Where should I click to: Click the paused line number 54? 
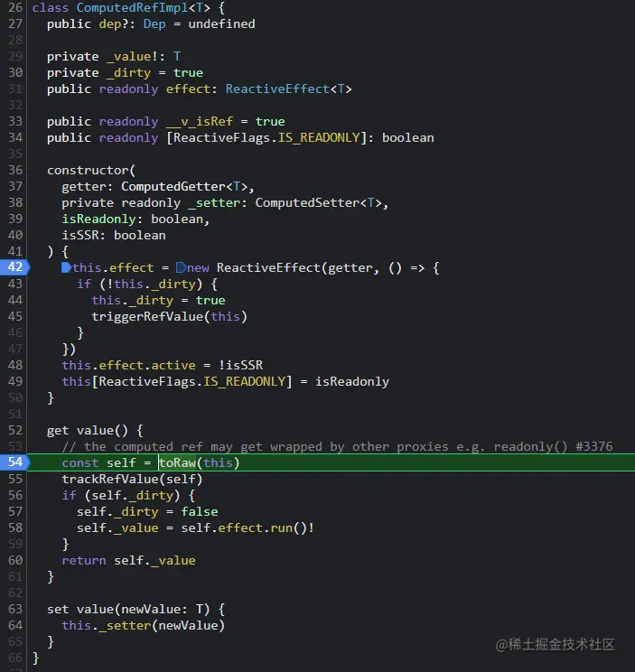[x=15, y=462]
